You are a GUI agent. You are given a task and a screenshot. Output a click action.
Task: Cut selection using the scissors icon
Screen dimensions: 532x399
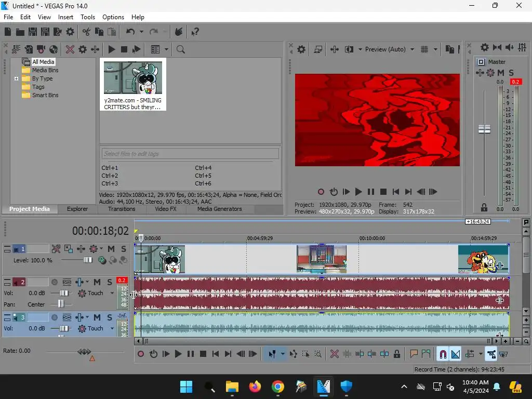pos(87,32)
